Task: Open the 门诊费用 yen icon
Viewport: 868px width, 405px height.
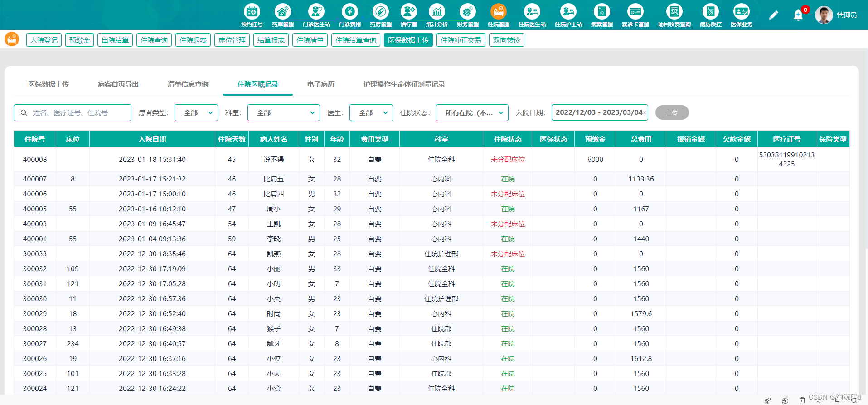Action: (349, 11)
